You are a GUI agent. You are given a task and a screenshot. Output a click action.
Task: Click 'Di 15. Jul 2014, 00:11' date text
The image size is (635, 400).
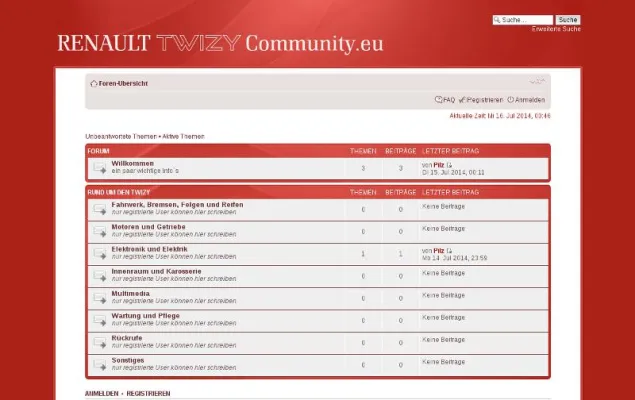453,172
